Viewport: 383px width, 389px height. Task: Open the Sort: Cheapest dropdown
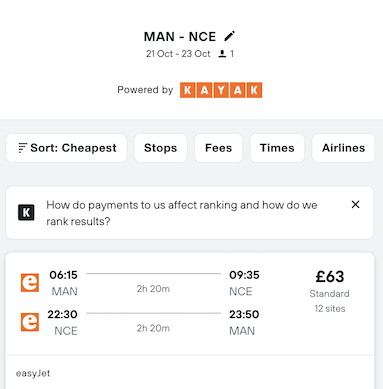pos(67,148)
